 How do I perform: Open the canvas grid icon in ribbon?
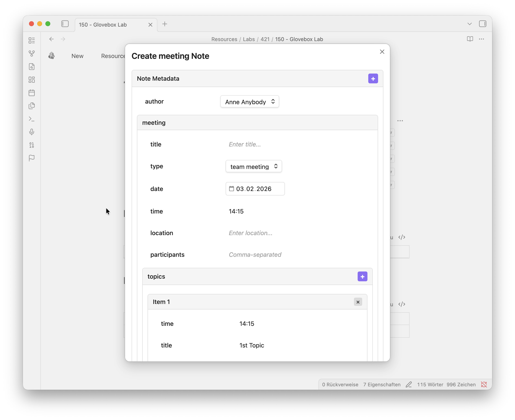coord(32,80)
